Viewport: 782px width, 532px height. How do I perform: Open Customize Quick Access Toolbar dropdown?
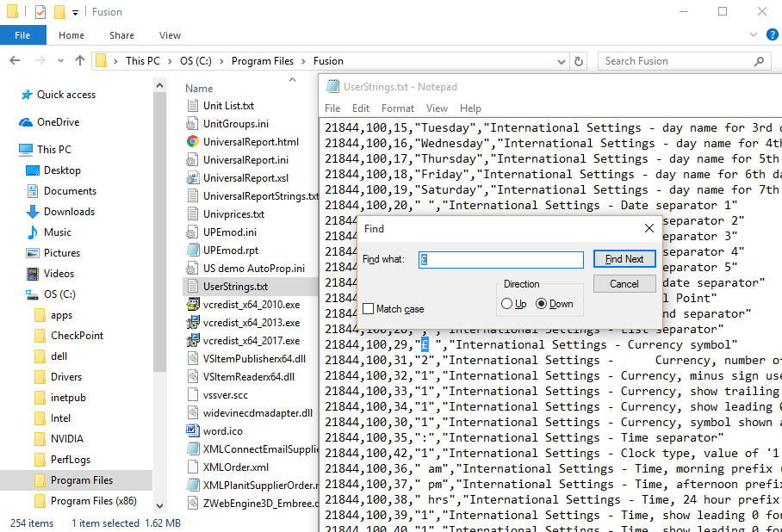[x=75, y=12]
